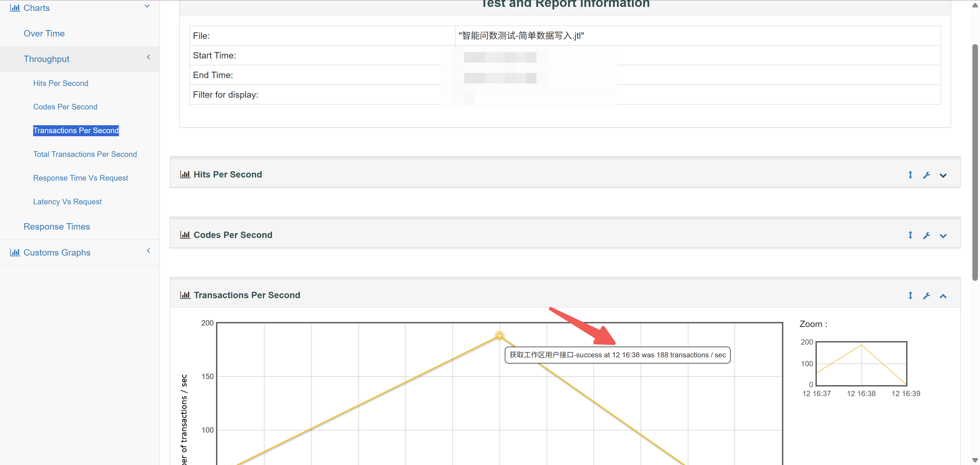
Task: Expand the Hits Per Second panel
Action: click(943, 175)
